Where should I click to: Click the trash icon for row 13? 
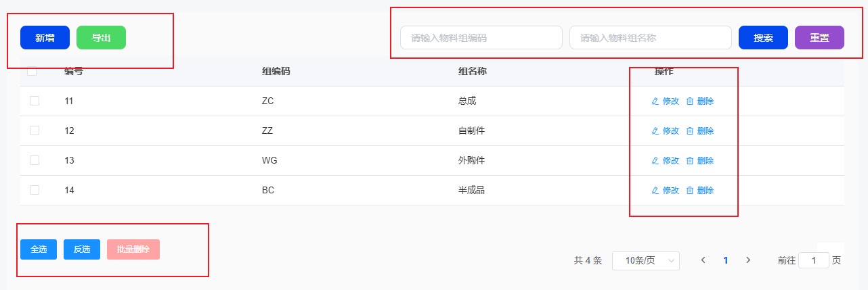tap(690, 161)
